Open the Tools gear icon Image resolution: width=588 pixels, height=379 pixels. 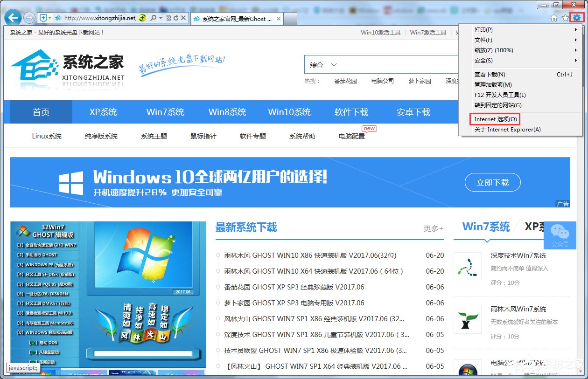(x=577, y=17)
